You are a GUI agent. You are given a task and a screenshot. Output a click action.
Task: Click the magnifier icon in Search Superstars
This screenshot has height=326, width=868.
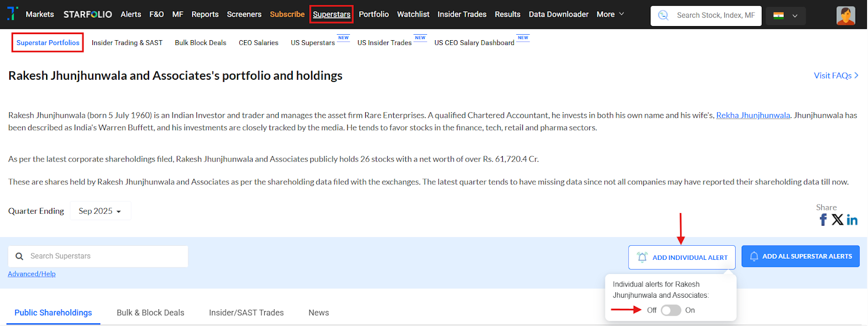20,257
